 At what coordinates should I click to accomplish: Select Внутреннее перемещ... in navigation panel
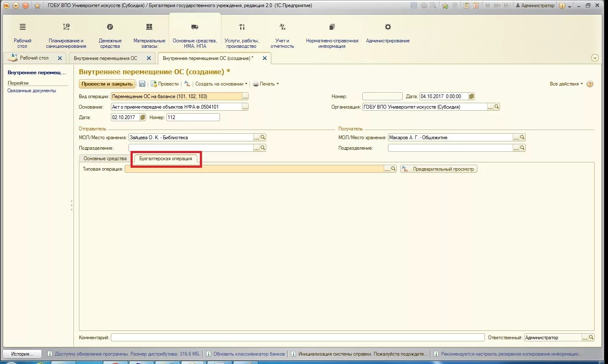(37, 73)
